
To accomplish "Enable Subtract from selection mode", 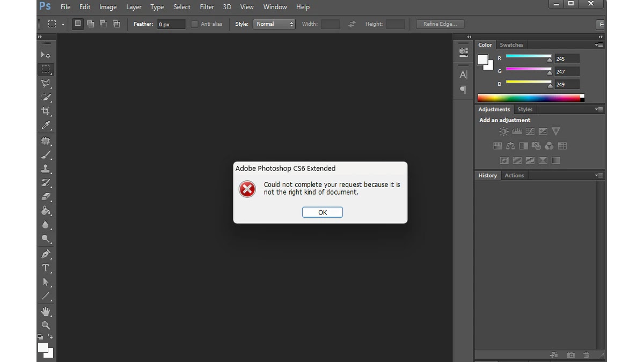I will pos(103,24).
